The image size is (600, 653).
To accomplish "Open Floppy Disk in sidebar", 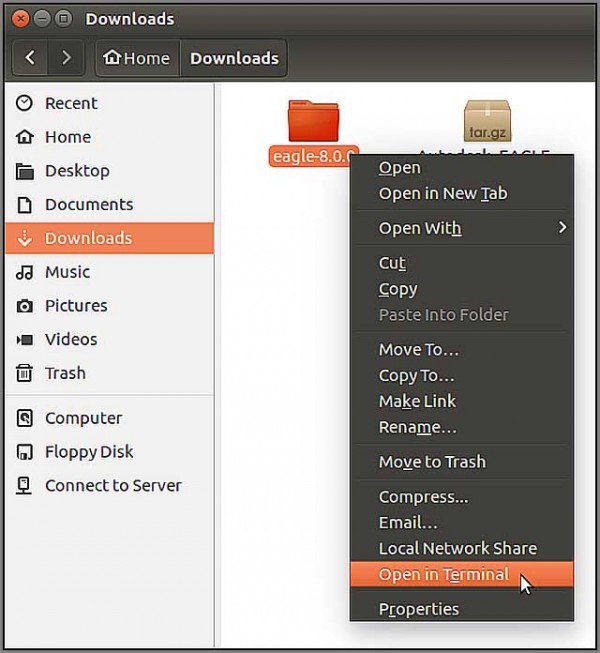I will tap(88, 452).
